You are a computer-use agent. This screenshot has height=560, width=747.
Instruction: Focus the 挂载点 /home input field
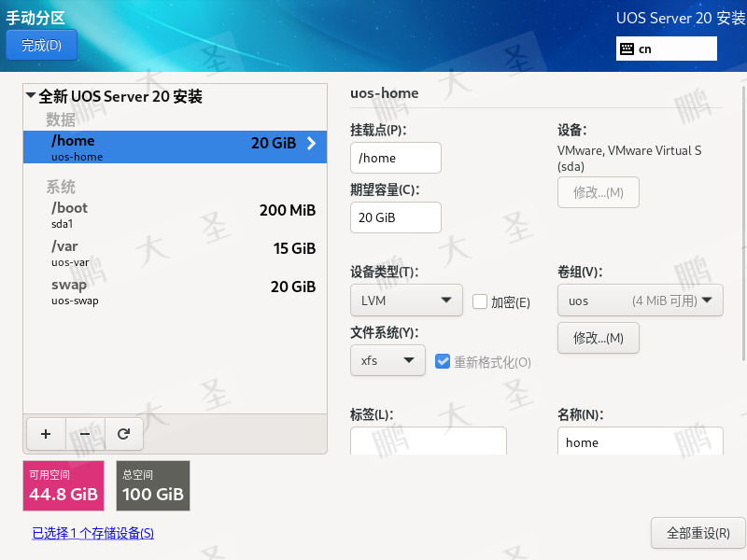click(x=395, y=158)
